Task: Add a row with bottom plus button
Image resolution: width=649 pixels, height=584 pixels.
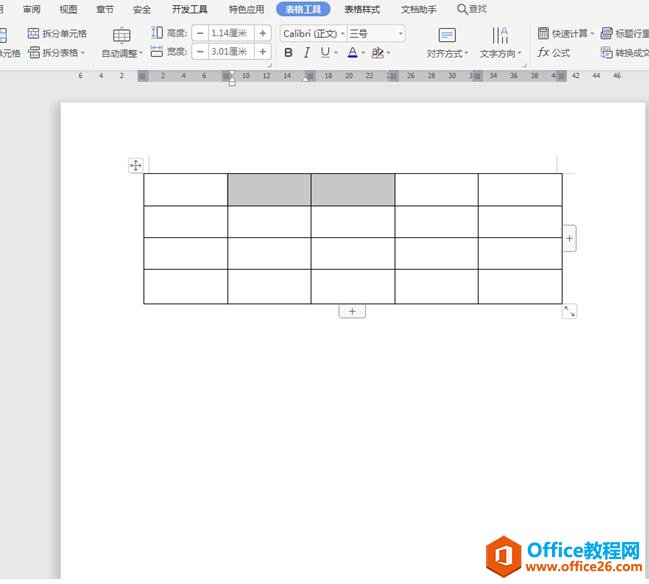Action: (x=352, y=311)
